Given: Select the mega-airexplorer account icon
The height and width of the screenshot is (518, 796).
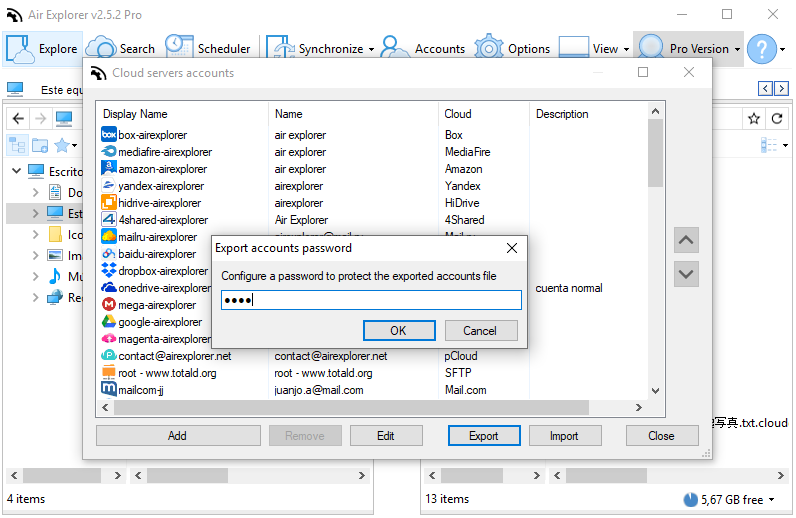Looking at the screenshot, I should (x=109, y=304).
